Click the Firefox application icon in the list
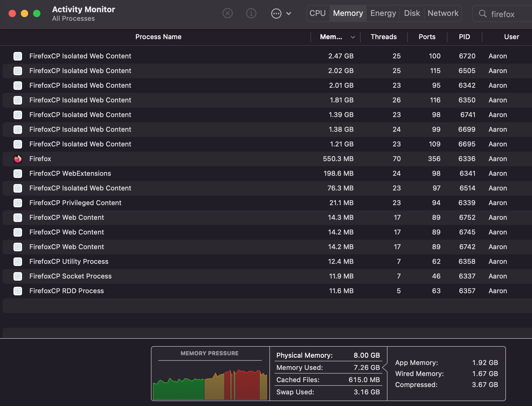Screen dimensions: 532x406 coord(18,159)
